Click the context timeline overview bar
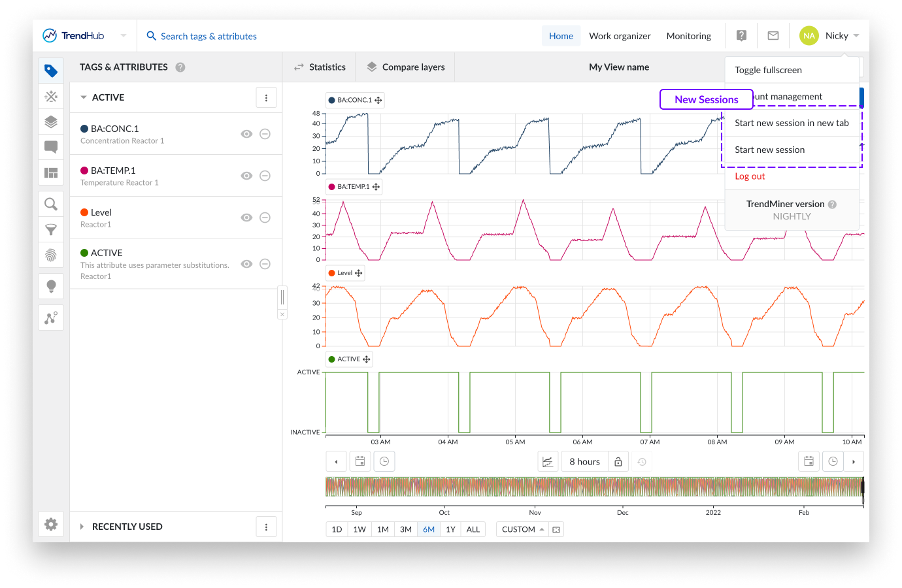This screenshot has height=588, width=902. pyautogui.click(x=593, y=487)
